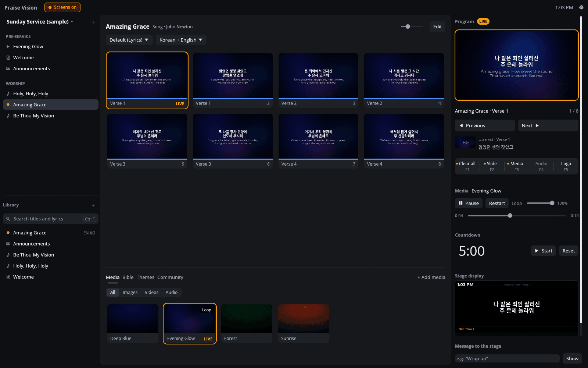Click music note icon beside Holy, Holy, Holy in Worship
The width and height of the screenshot is (588, 368).
point(8,94)
